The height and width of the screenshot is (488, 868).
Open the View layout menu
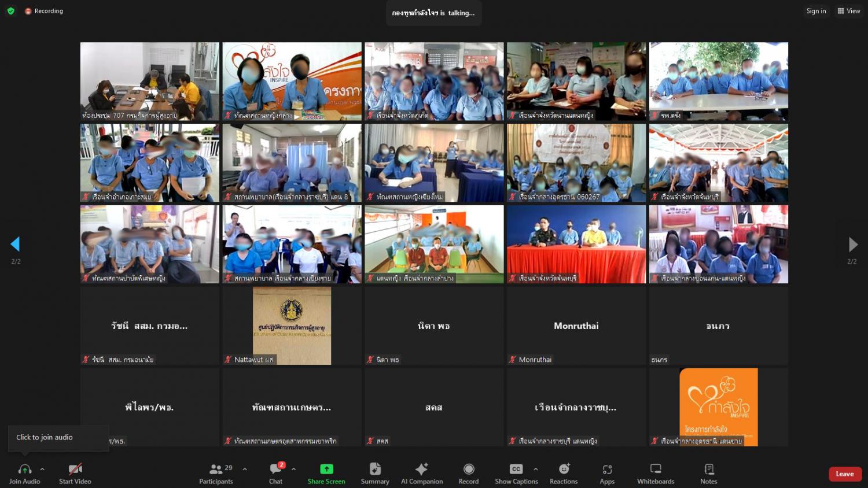[849, 11]
